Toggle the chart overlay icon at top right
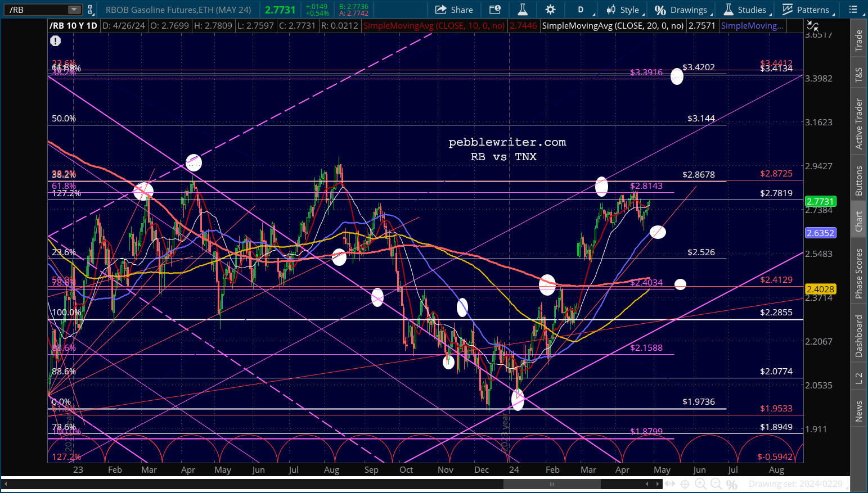This screenshot has width=868, height=493. click(x=812, y=25)
